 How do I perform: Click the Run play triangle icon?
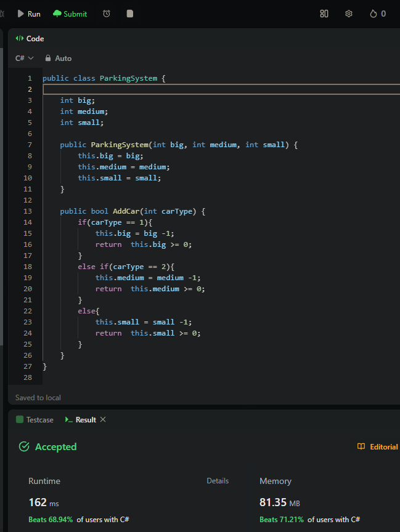[x=21, y=14]
